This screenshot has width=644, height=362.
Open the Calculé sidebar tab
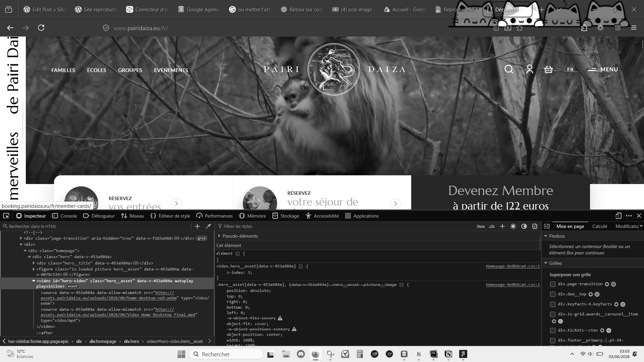coord(599,226)
